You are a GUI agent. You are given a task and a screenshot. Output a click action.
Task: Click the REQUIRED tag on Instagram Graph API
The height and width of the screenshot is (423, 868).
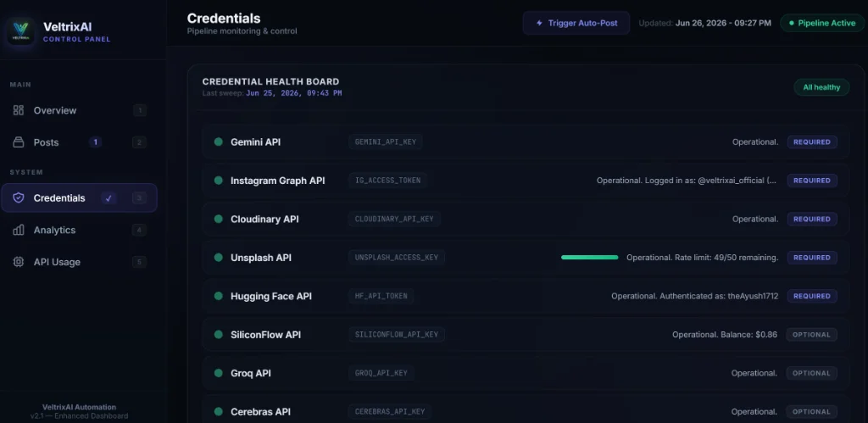(812, 181)
